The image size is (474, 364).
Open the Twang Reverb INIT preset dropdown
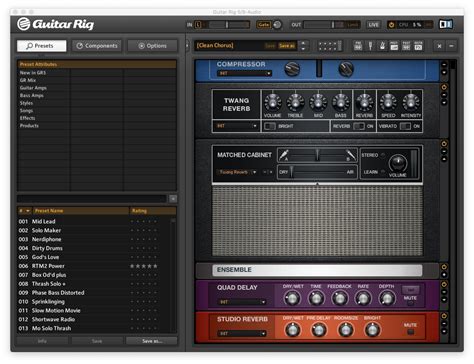tap(236, 126)
